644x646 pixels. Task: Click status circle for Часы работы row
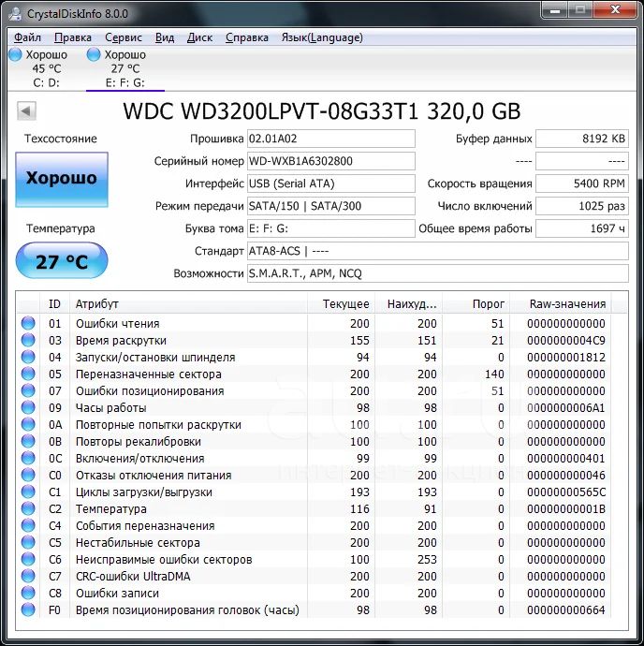(28, 407)
